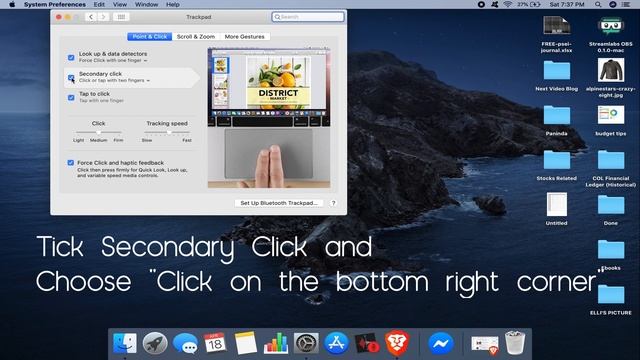Go back in System Preferences

[x=91, y=17]
